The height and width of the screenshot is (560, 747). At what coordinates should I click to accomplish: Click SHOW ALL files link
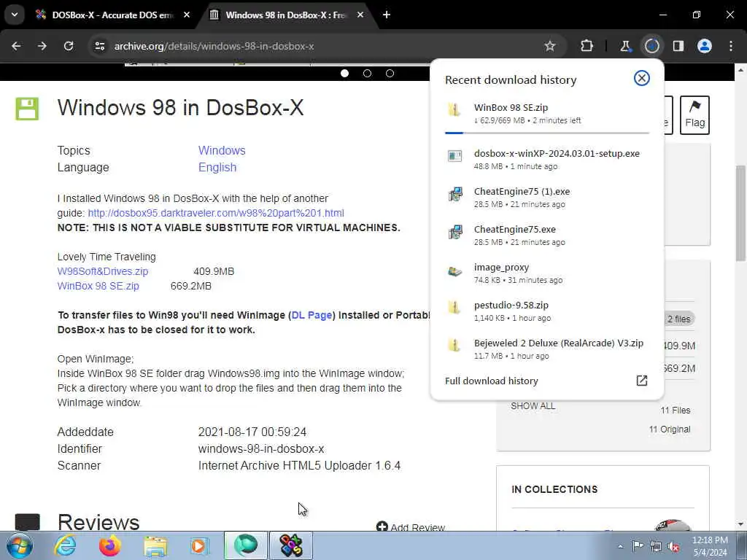tap(533, 406)
